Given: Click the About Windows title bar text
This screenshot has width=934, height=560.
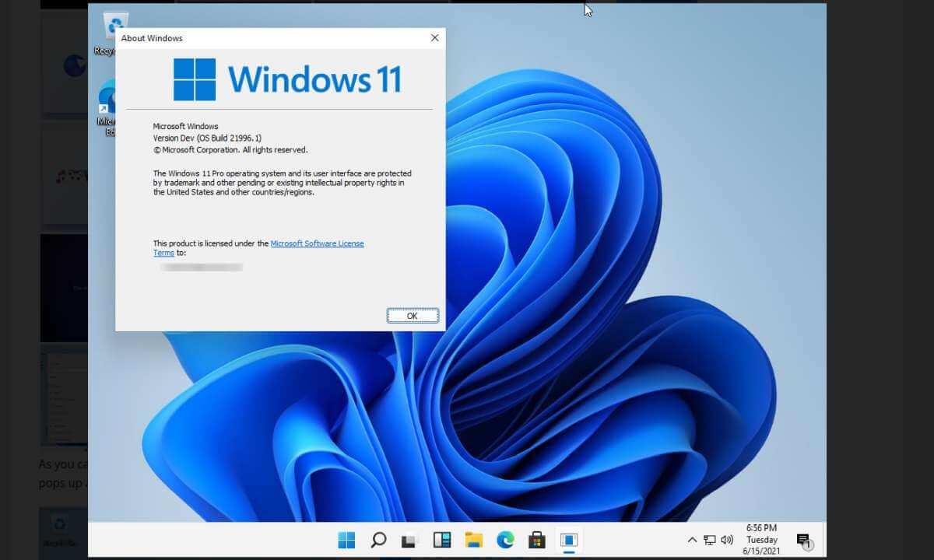Looking at the screenshot, I should pyautogui.click(x=152, y=38).
